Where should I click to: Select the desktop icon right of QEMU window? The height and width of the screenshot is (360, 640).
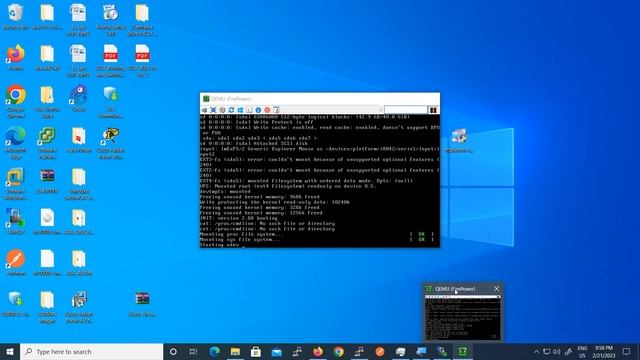[x=459, y=141]
